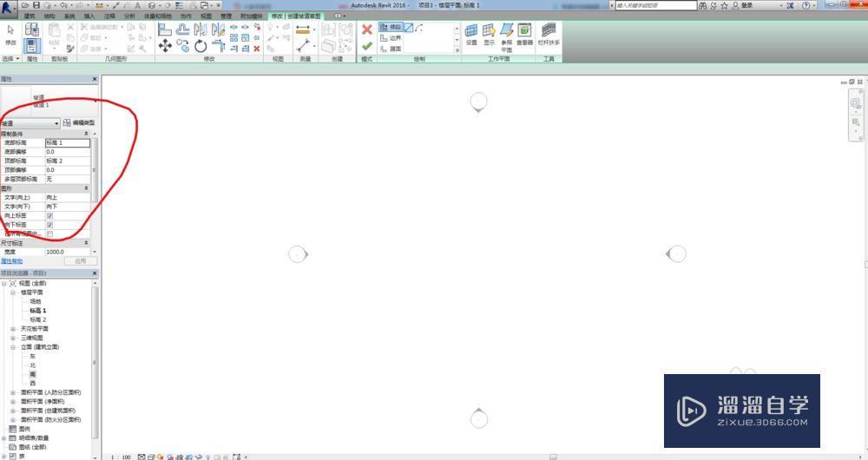
Task: Open the 注释 ribbon tab
Action: coord(109,16)
